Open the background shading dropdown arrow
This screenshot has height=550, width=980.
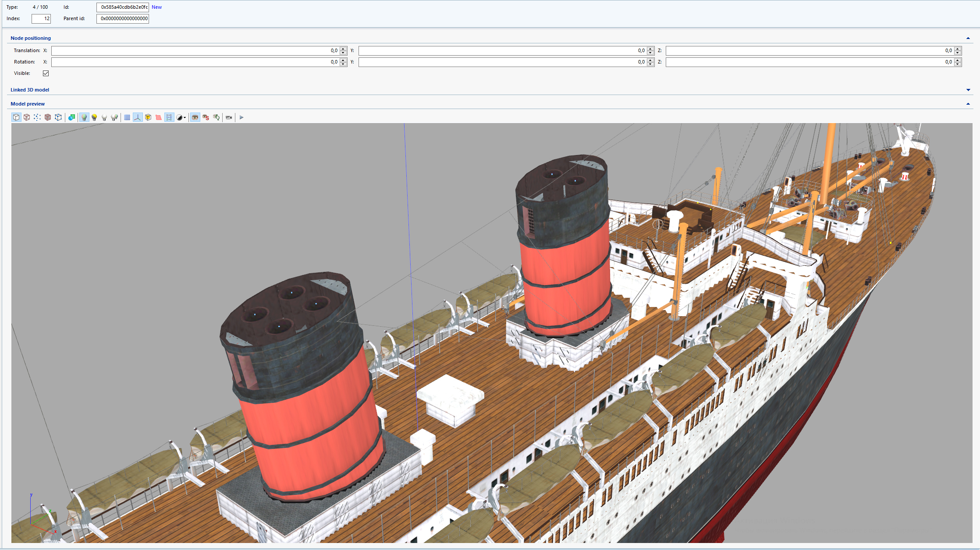tap(185, 117)
